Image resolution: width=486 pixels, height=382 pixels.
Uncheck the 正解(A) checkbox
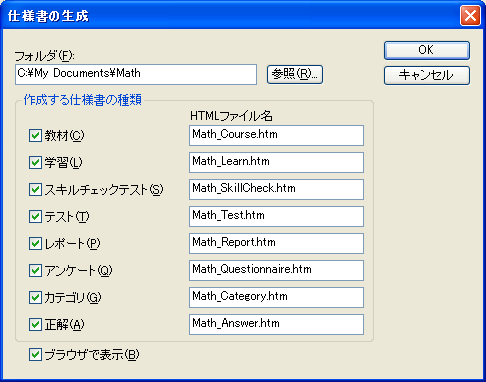pyautogui.click(x=35, y=324)
